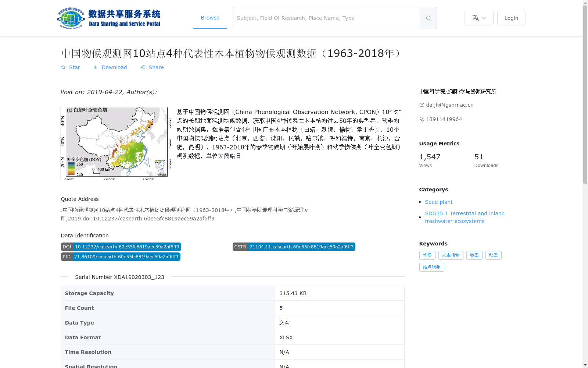Select the 秋季 keyword tag
The image size is (588, 368).
click(x=493, y=255)
